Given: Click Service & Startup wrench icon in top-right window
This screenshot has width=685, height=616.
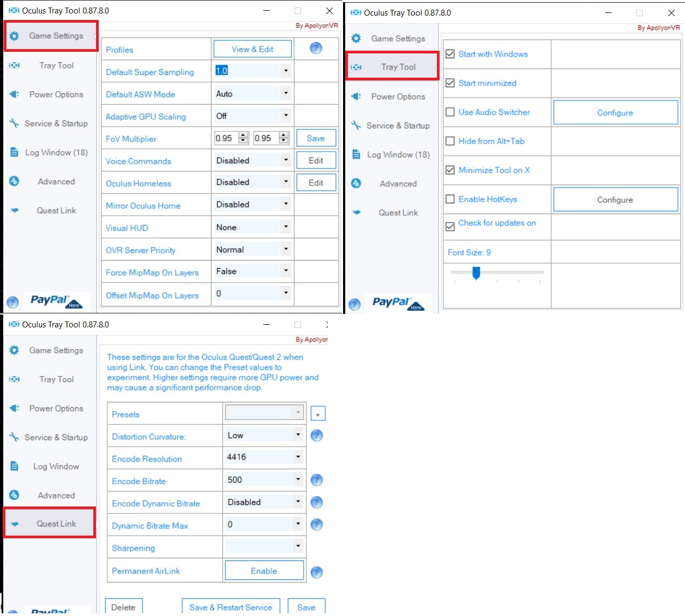Looking at the screenshot, I should pyautogui.click(x=356, y=125).
